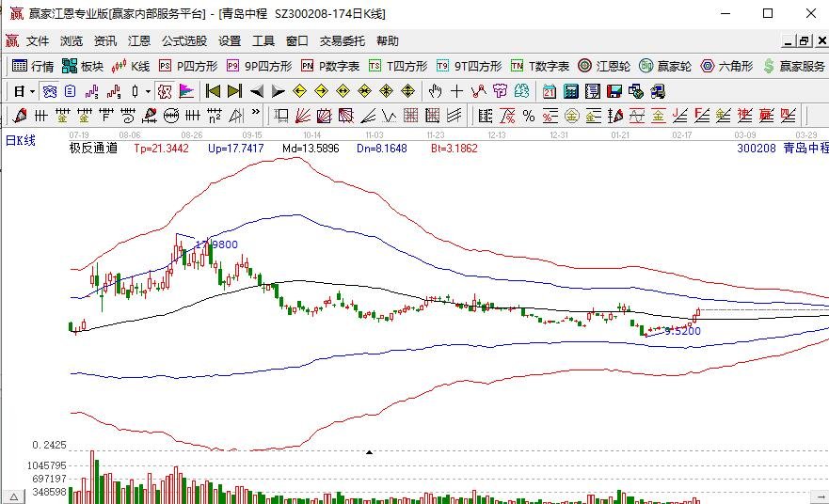Click the Up=17.7417 indicator value

pyautogui.click(x=236, y=149)
